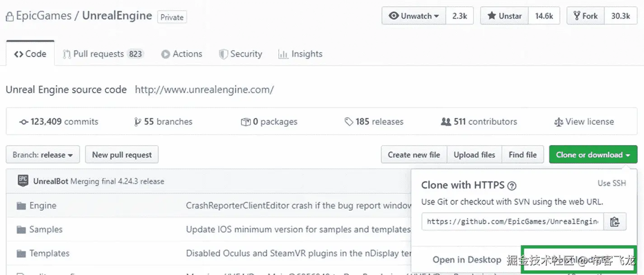Image resolution: width=644 pixels, height=275 pixels.
Task: Open the Unwatch dropdown
Action: tap(414, 16)
